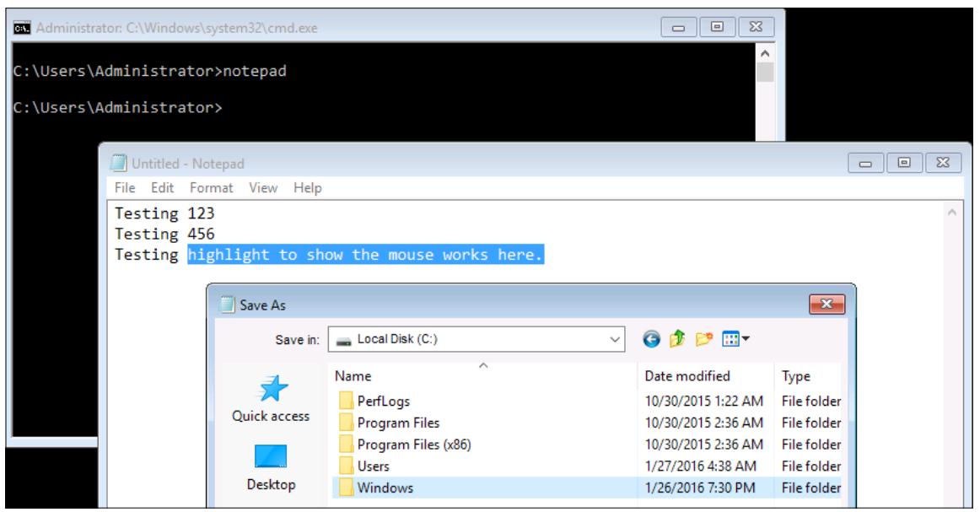Viewport: 980px width, 512px height.
Task: Open the View Menu icon dropdown
Action: 735,339
